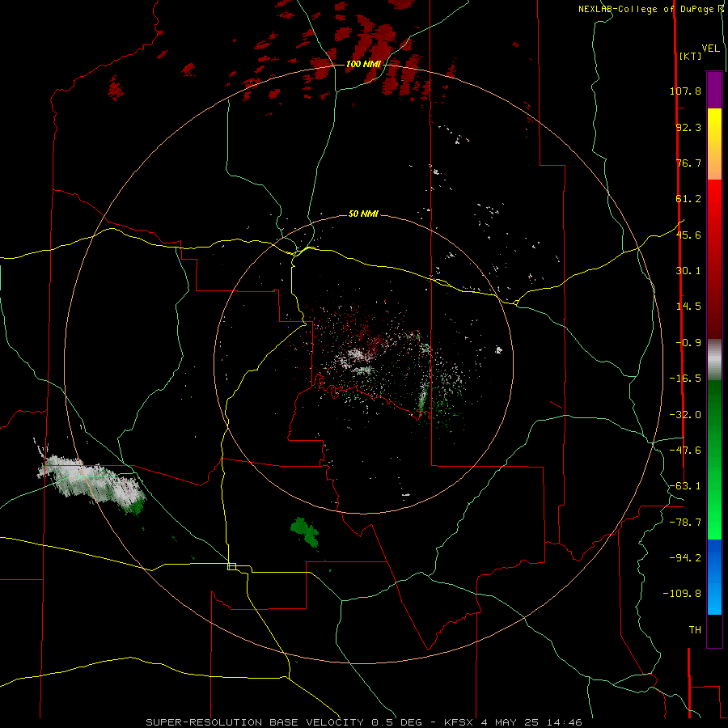
Task: Click the 100 NMI range ring label
Action: [363, 64]
